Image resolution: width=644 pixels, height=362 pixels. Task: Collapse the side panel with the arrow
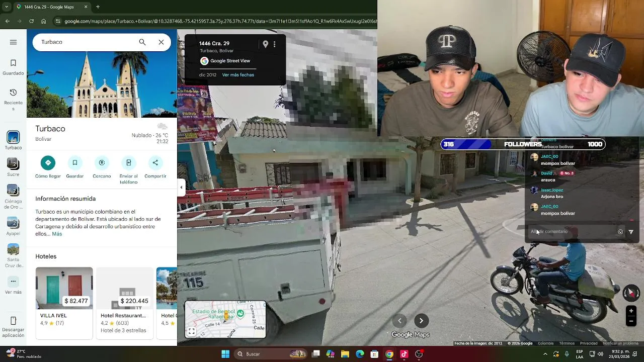[181, 188]
